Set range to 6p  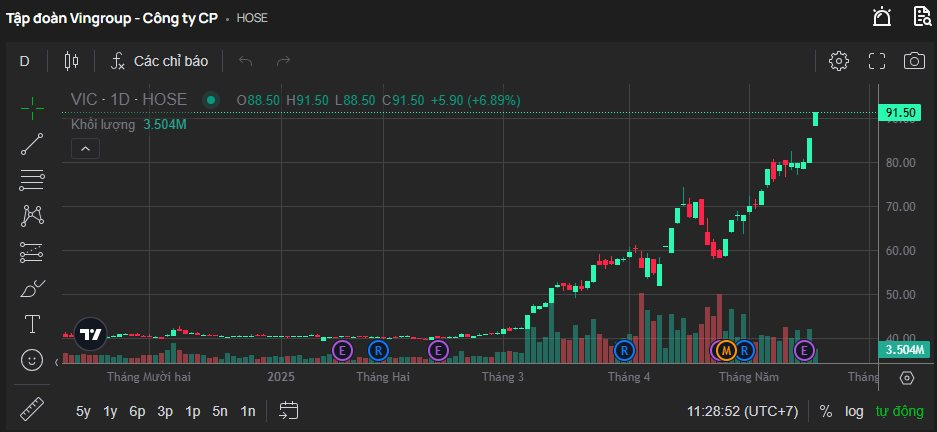click(x=137, y=411)
